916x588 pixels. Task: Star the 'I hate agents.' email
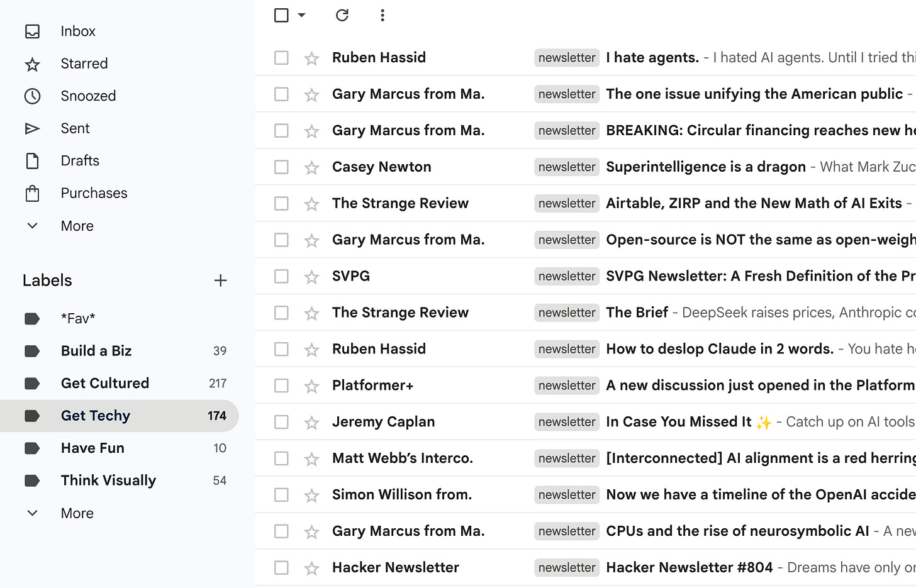(311, 58)
